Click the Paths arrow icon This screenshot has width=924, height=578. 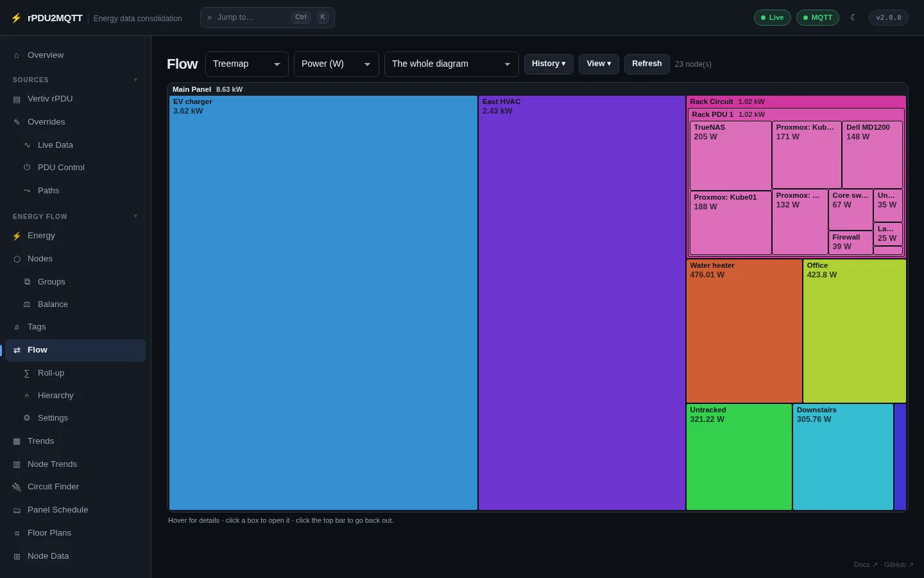click(x=27, y=191)
